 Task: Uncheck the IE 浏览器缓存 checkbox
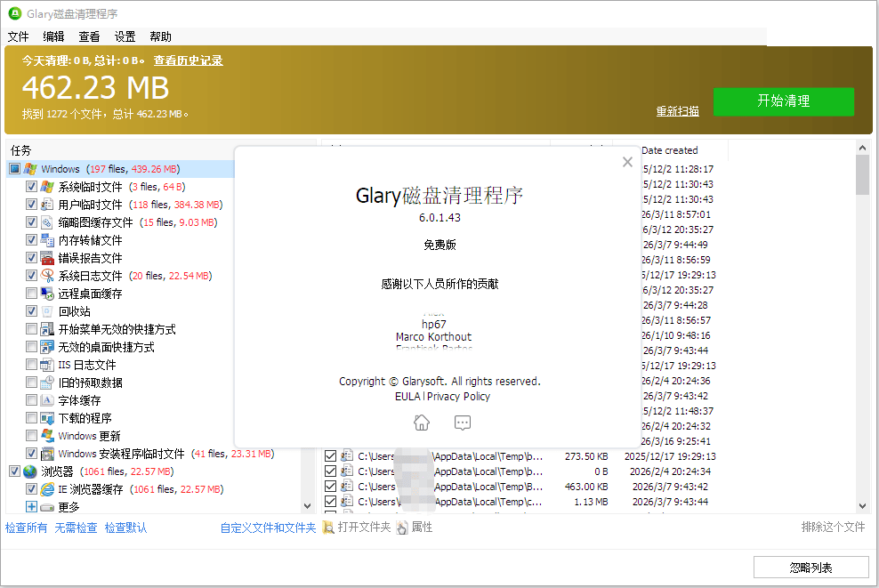click(31, 488)
